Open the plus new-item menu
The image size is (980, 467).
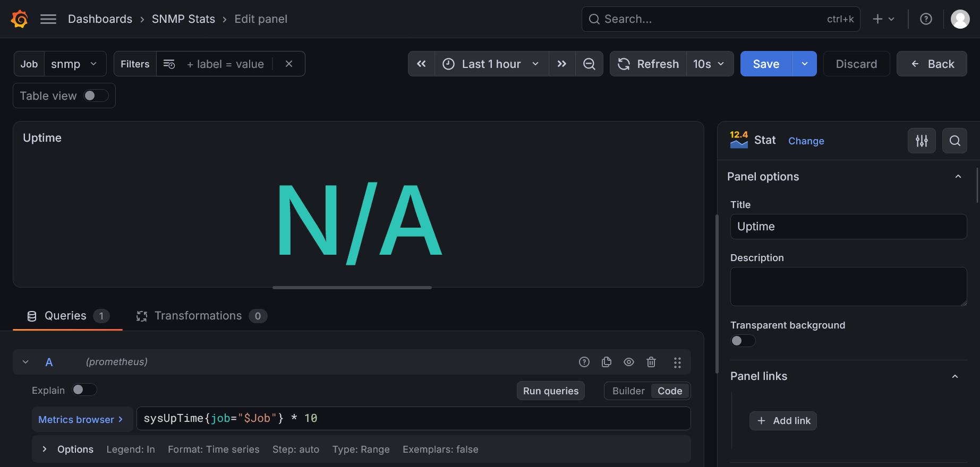[x=883, y=19]
